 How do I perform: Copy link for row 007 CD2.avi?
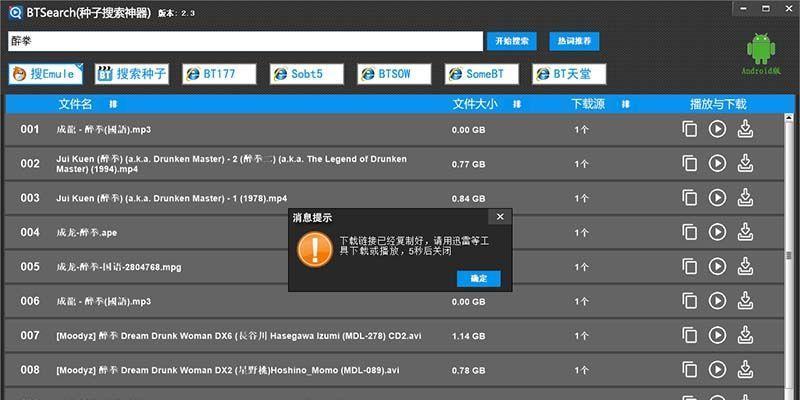click(690, 335)
